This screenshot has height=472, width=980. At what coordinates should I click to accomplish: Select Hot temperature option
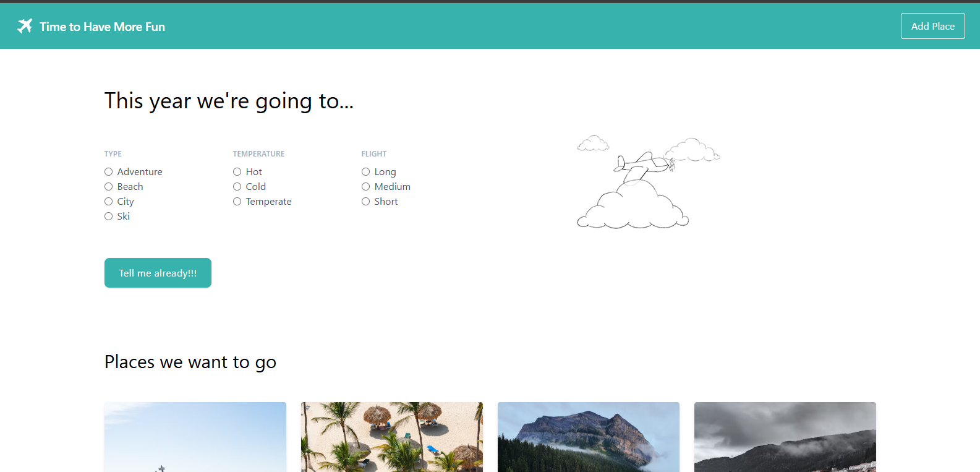tap(237, 172)
